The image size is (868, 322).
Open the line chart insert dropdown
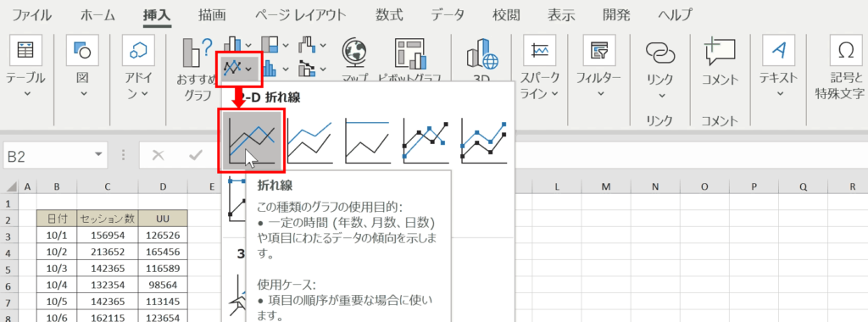click(x=238, y=69)
